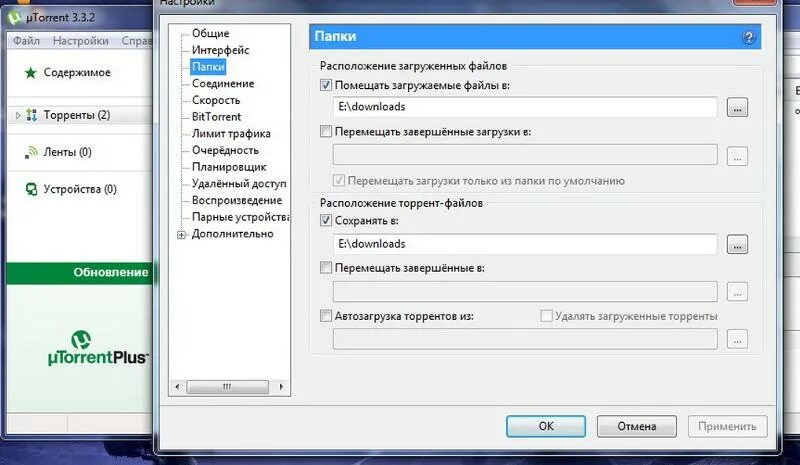
Task: Click the Автозагрузка торрентов path field
Action: (x=525, y=339)
